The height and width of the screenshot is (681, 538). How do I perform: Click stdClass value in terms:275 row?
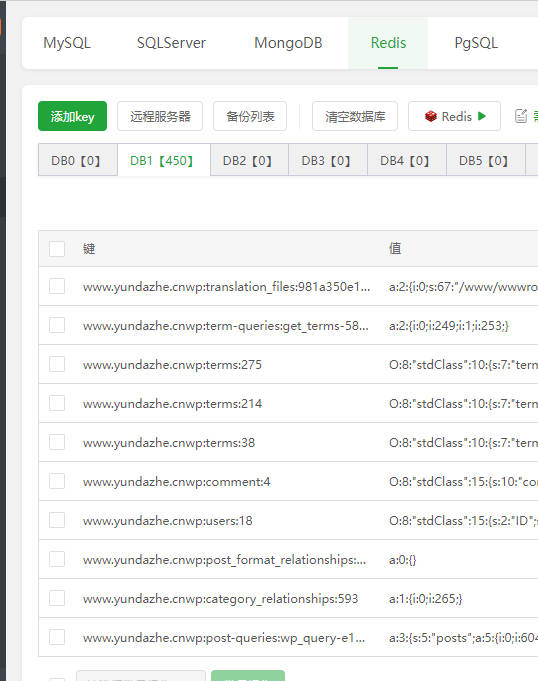point(463,364)
